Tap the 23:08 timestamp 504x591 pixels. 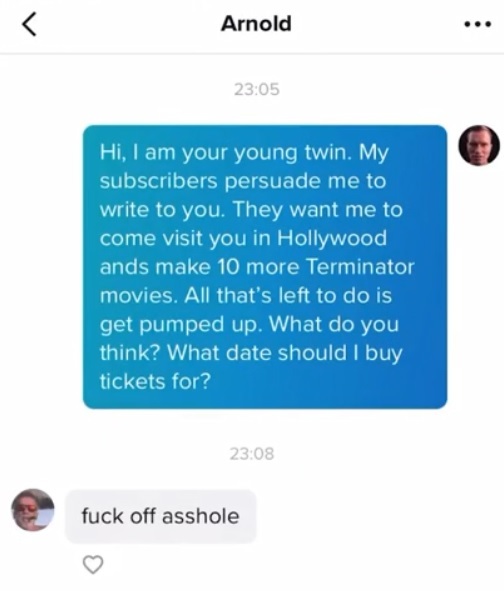point(252,454)
